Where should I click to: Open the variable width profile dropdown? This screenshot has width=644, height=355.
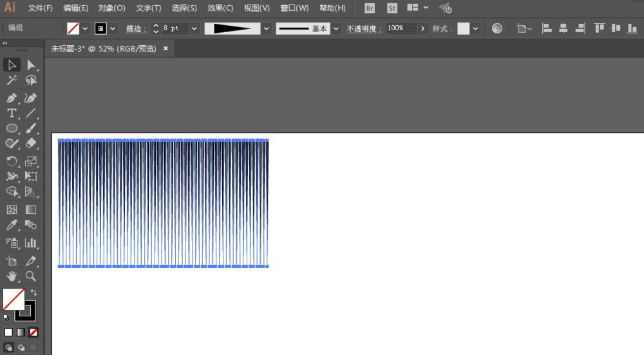[x=267, y=28]
